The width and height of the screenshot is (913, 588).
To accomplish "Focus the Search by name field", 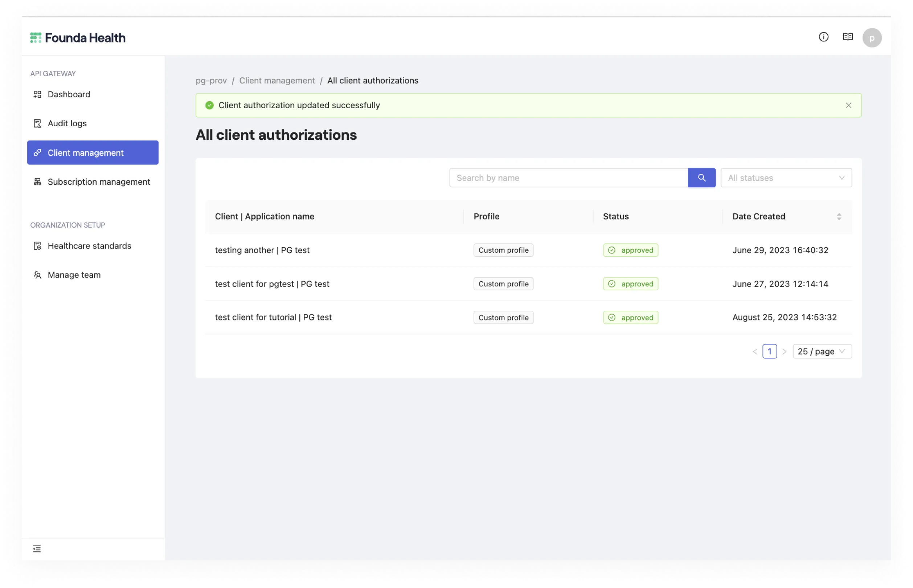I will (x=568, y=177).
